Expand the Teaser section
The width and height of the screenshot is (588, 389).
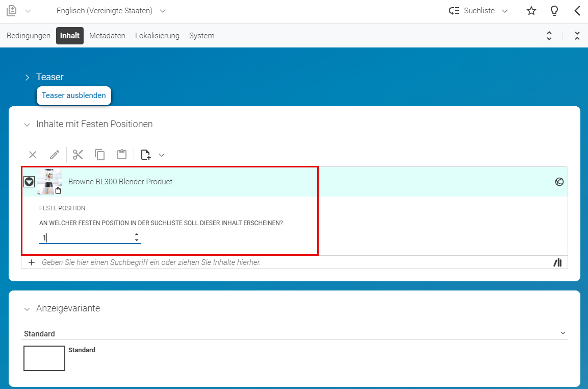click(27, 78)
